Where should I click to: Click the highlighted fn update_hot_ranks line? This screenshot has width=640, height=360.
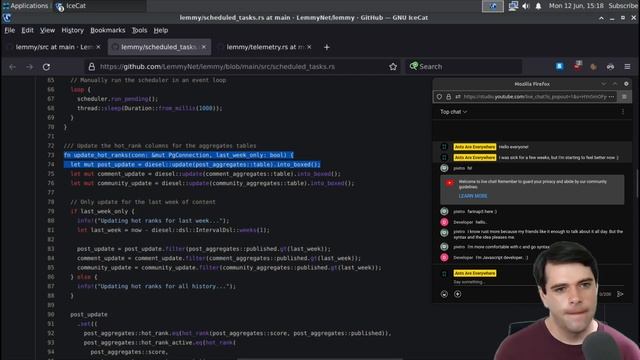click(178, 155)
